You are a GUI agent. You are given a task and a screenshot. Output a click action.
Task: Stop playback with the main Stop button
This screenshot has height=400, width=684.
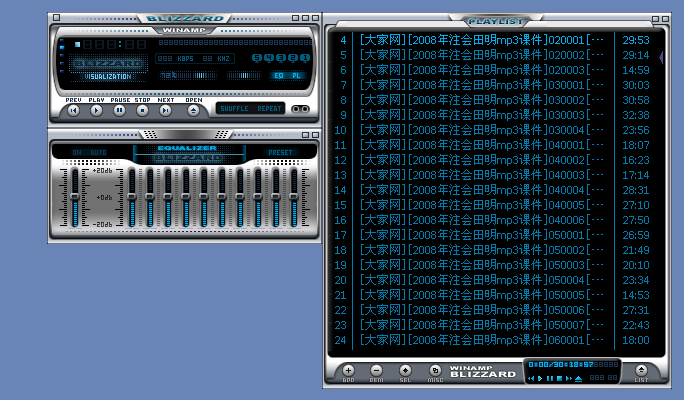[142, 111]
